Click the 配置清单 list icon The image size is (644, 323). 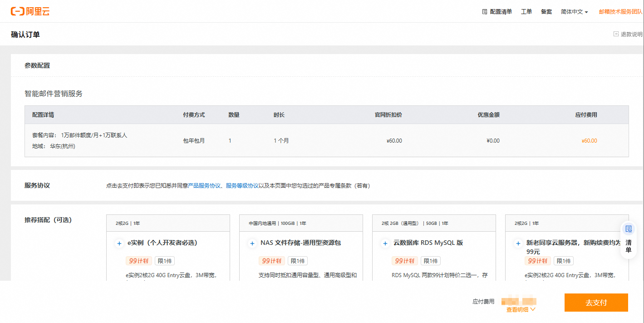[485, 12]
